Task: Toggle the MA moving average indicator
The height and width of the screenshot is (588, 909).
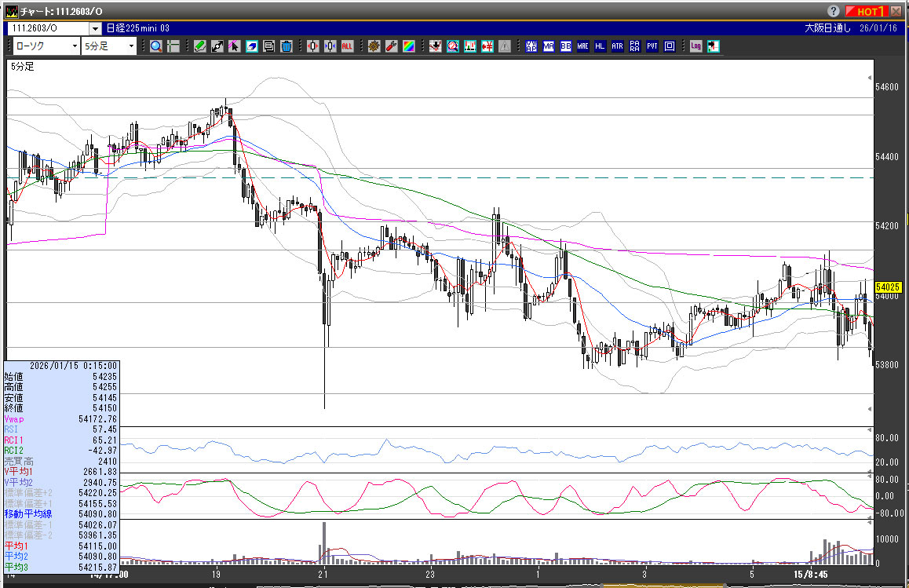Action: click(x=548, y=46)
